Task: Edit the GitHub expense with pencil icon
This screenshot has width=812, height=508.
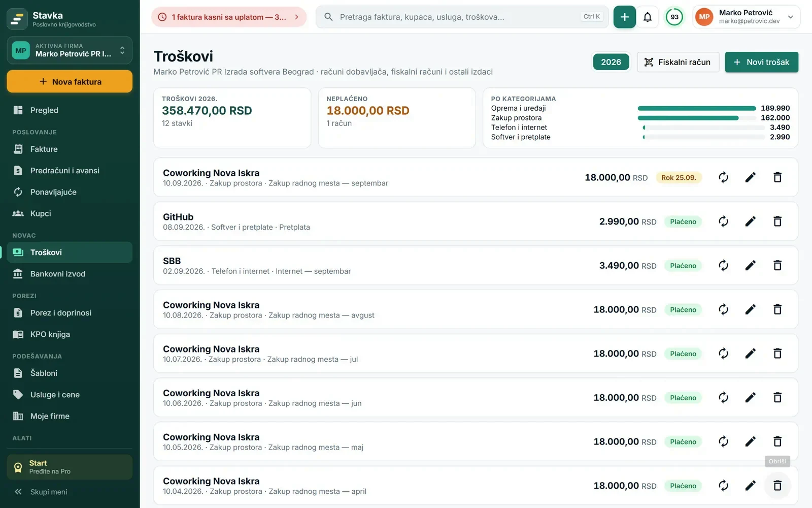Action: tap(751, 221)
